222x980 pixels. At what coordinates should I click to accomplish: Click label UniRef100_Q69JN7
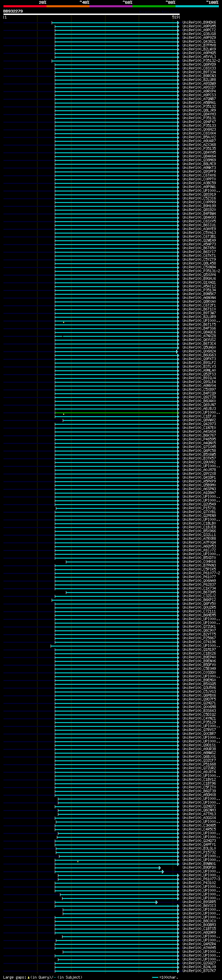tap(199, 405)
